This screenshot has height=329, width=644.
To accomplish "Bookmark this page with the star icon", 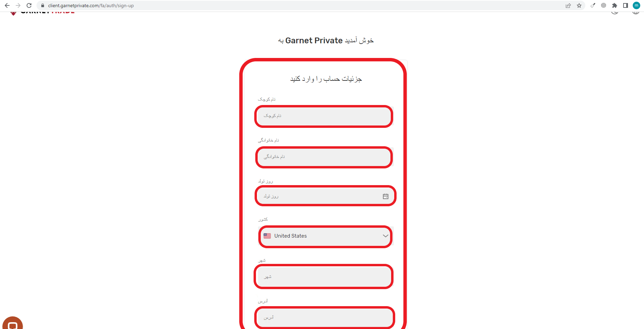I will click(x=579, y=5).
